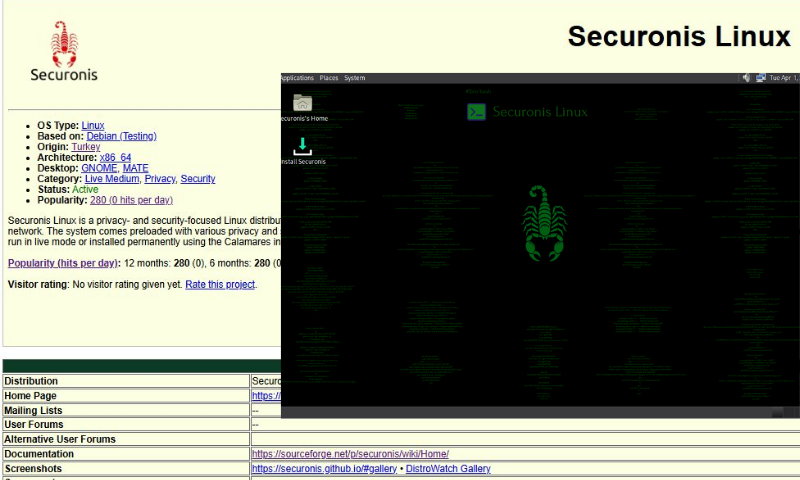Open the Places menu in the panel
This screenshot has height=480, width=800.
pyautogui.click(x=329, y=78)
